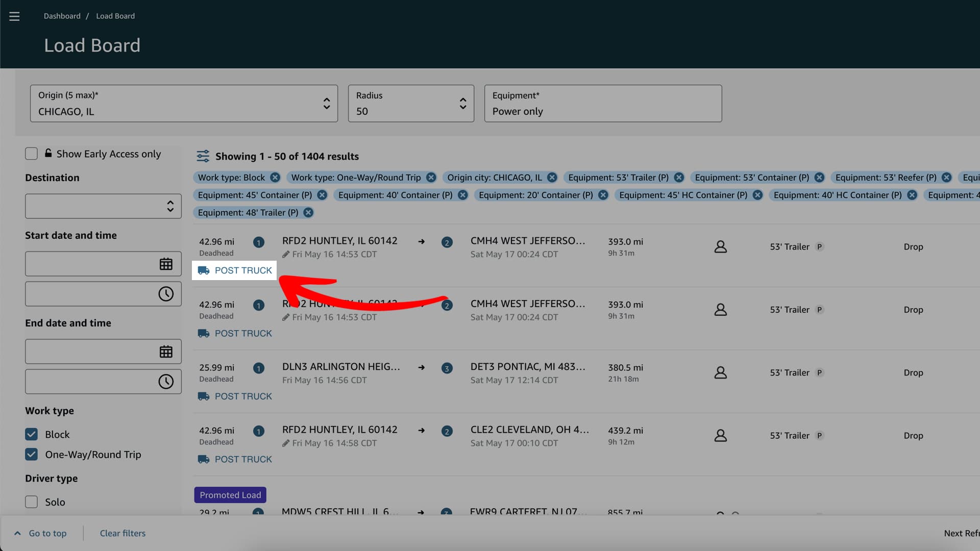The height and width of the screenshot is (551, 980).
Task: Click Drop label on DET3 Pontiac row
Action: [x=913, y=373]
